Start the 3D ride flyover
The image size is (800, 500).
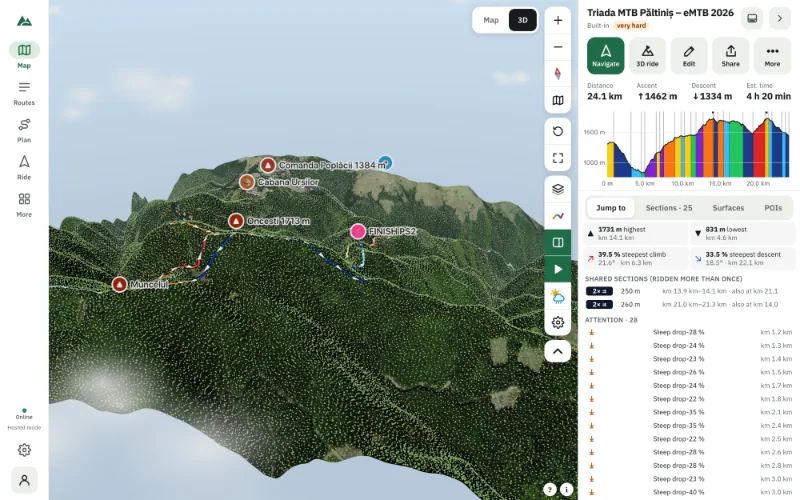click(647, 55)
